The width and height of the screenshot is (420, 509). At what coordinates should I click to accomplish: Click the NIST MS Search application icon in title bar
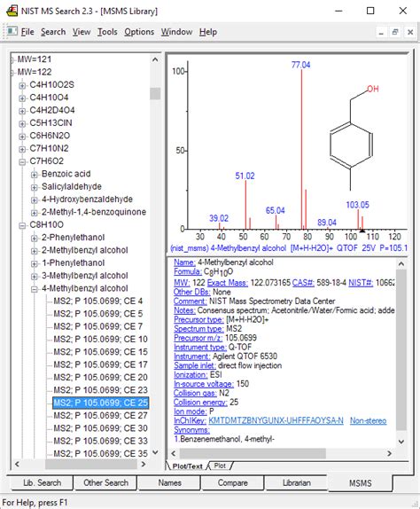click(x=12, y=11)
